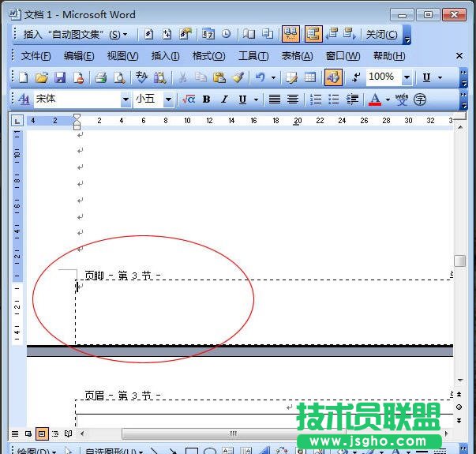Click 关闭(C) to close header/footer

coord(381,34)
